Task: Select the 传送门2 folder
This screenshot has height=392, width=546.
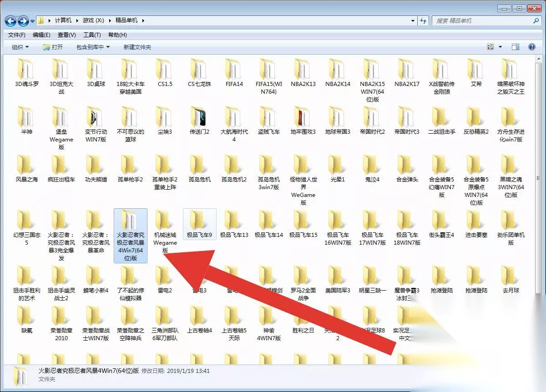Action: pos(200,121)
